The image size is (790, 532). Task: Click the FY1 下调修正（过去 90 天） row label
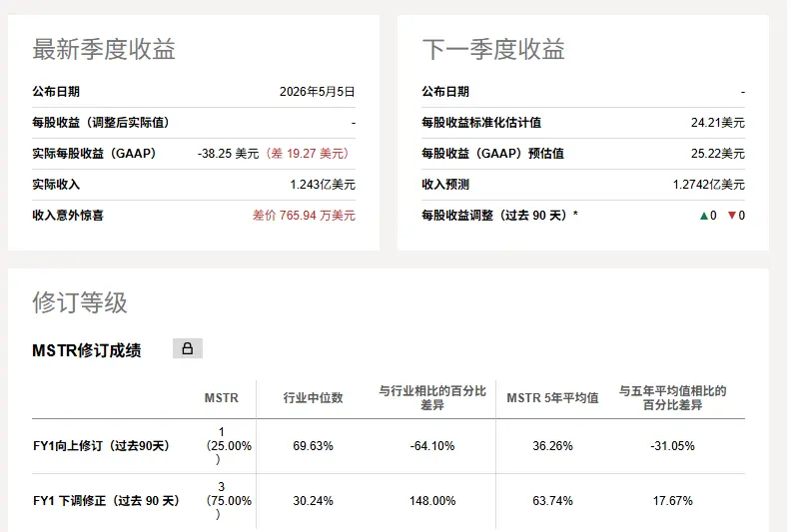tap(106, 501)
